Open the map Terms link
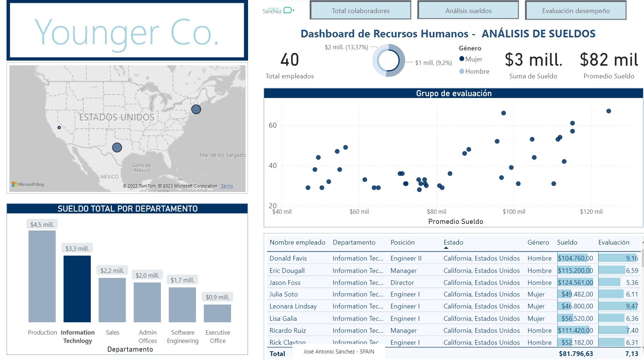 pyautogui.click(x=227, y=186)
